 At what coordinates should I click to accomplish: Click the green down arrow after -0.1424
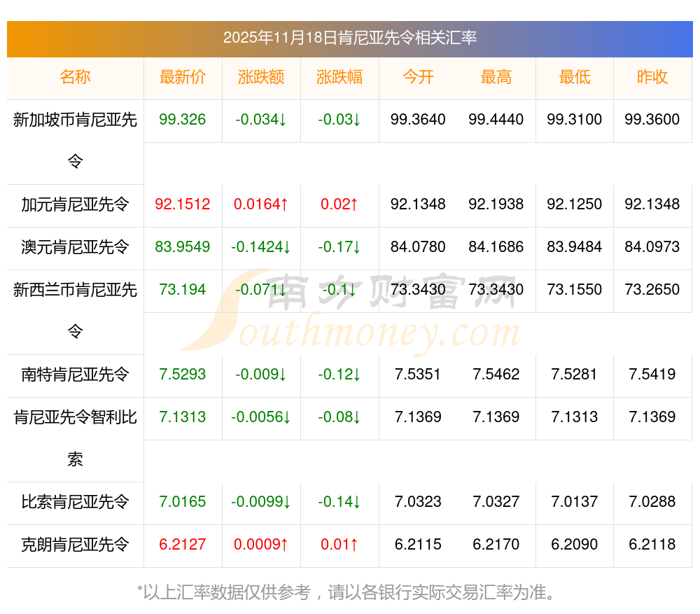pyautogui.click(x=287, y=247)
